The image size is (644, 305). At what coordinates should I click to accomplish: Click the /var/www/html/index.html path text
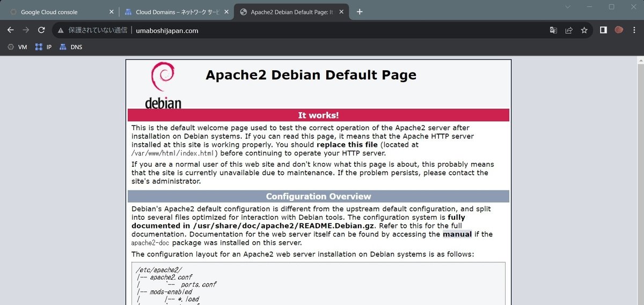(x=172, y=153)
